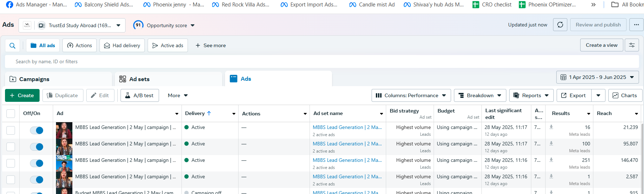
Task: Toggle off the ad with 251 results
Action: (x=37, y=163)
